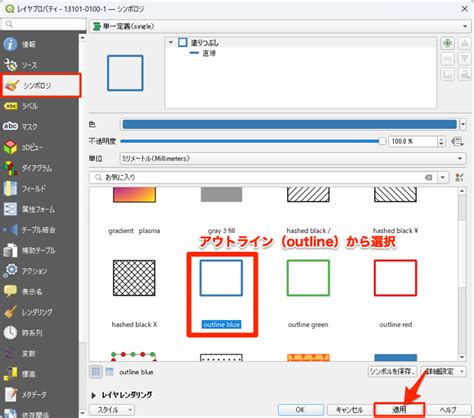Clear the お気に入り symbol search filter
Screen dimensions: 474x418
(429, 177)
